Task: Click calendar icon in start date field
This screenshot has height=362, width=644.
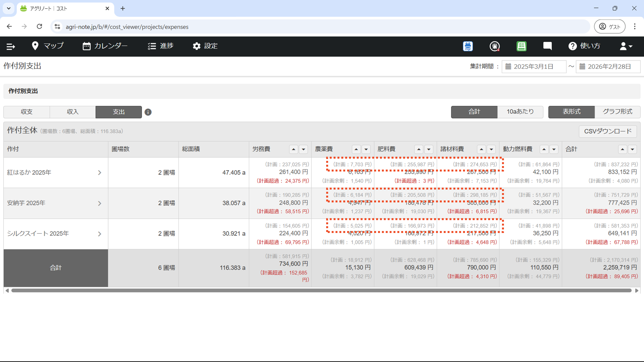Action: coord(508,67)
